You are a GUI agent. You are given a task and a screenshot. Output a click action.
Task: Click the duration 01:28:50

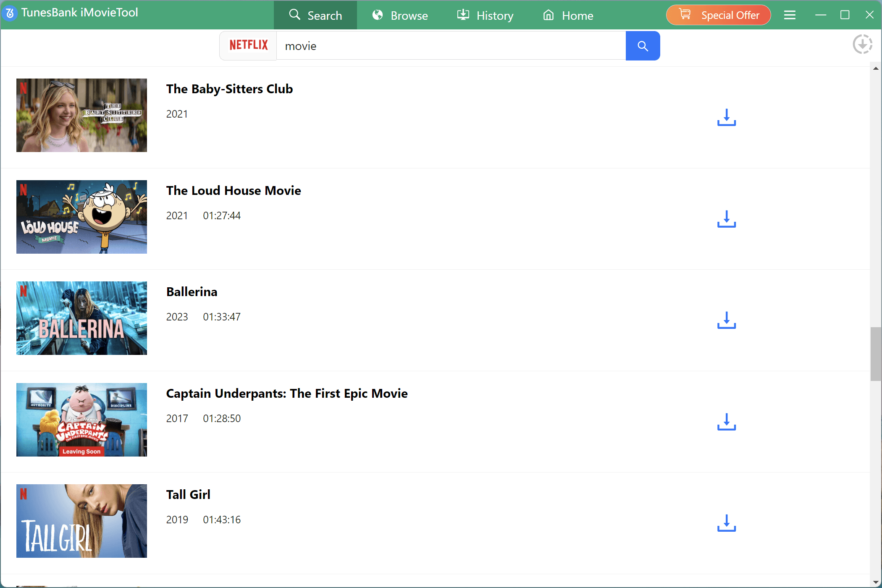(x=222, y=418)
